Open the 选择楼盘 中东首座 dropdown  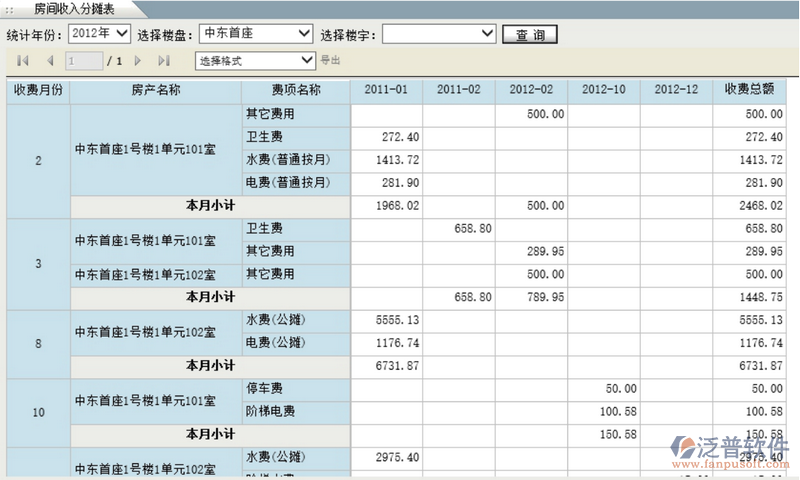pos(256,34)
